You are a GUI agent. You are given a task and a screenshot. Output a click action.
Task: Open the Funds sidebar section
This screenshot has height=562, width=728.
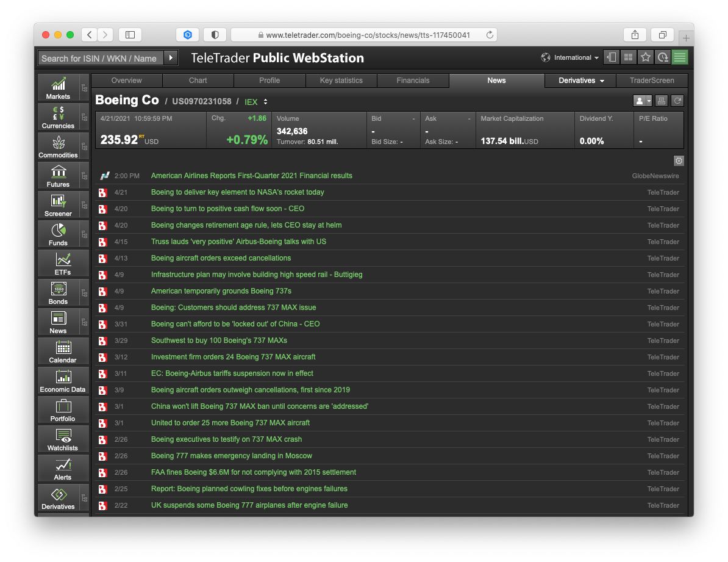click(58, 234)
